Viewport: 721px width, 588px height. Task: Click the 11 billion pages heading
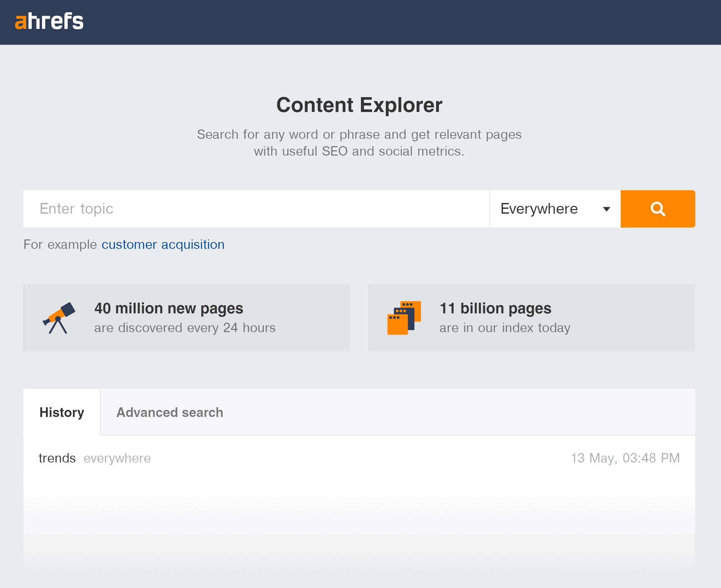pos(495,308)
